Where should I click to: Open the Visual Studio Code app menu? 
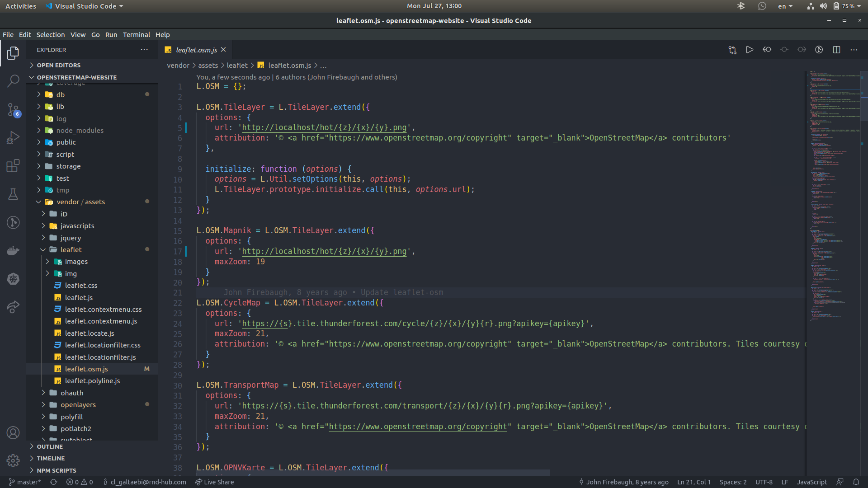tap(85, 6)
